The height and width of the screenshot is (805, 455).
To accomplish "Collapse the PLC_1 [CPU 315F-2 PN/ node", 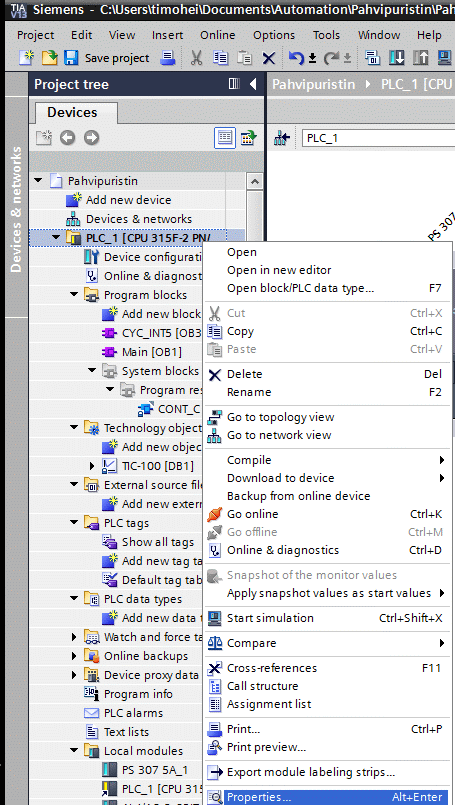I will pos(56,238).
